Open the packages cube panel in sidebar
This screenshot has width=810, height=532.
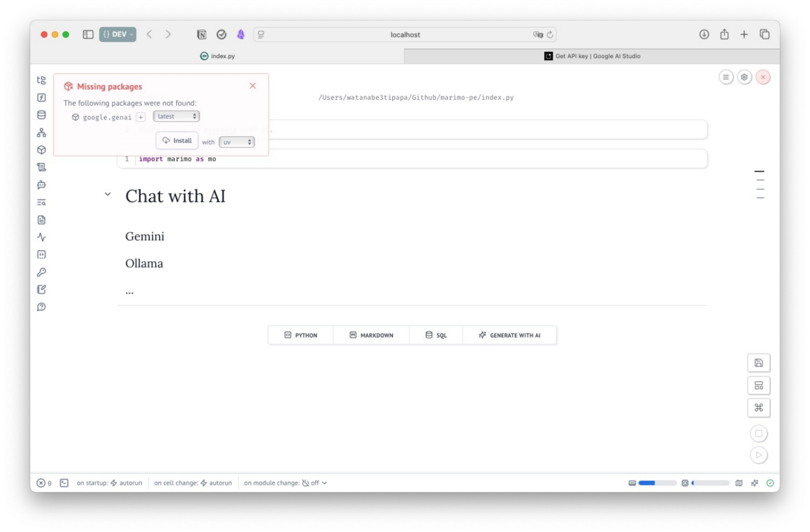(x=41, y=150)
